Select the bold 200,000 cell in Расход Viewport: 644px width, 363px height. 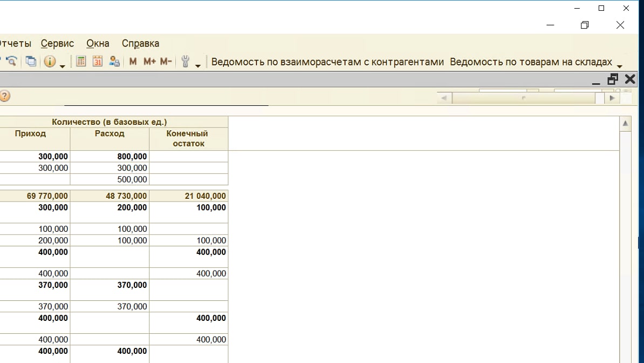(110, 212)
